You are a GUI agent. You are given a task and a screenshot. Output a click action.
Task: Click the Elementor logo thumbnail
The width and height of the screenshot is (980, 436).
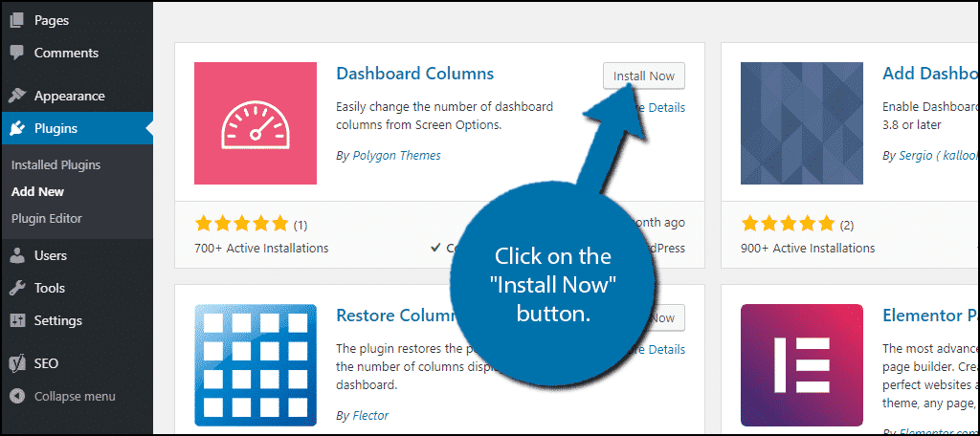[802, 365]
